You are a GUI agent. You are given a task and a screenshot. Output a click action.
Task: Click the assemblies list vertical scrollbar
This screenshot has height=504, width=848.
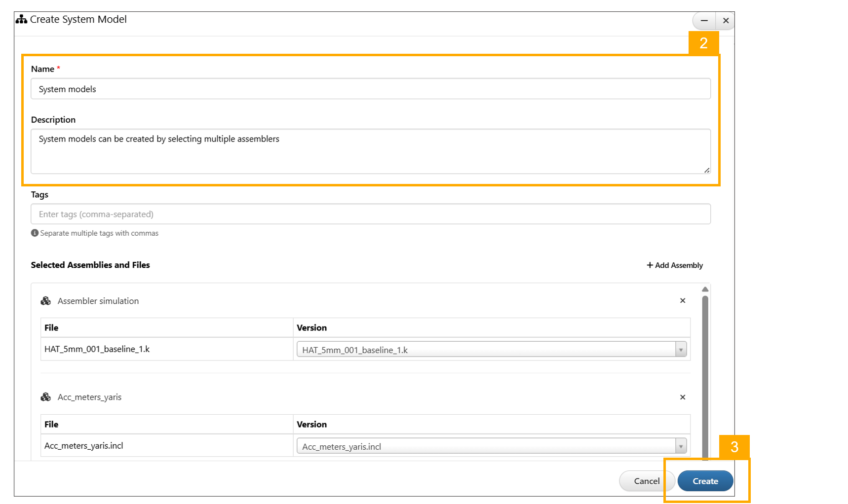705,375
